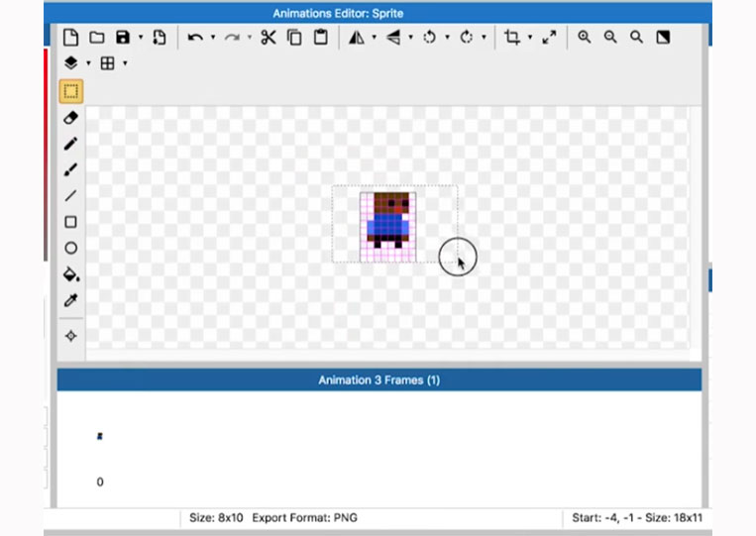Open an image file with folder icon

(x=97, y=37)
